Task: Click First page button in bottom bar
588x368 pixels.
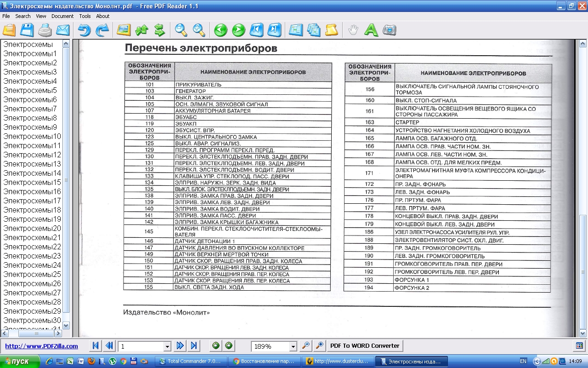Action: (96, 346)
